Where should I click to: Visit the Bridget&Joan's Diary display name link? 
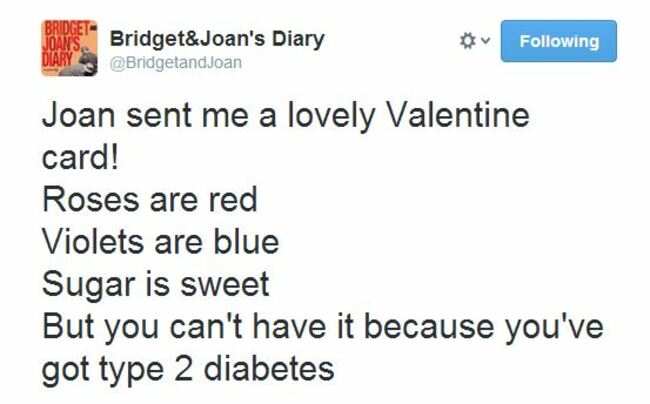[217, 39]
